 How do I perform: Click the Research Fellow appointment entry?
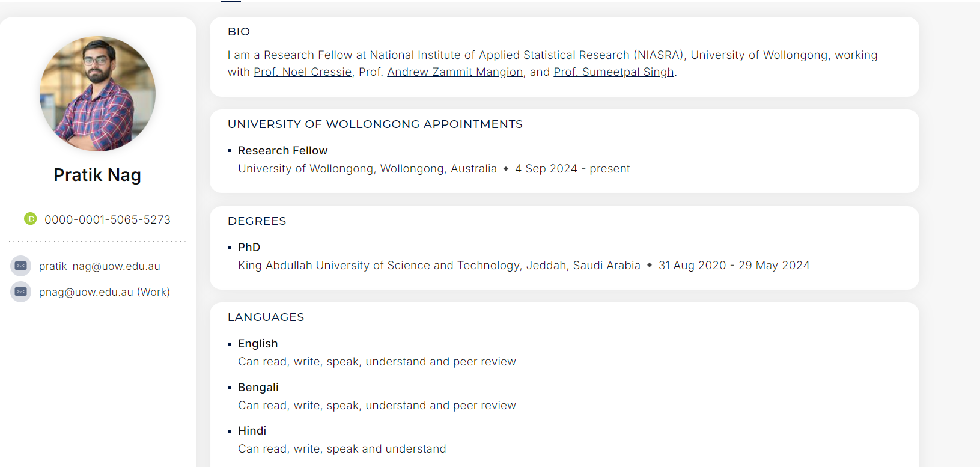283,151
